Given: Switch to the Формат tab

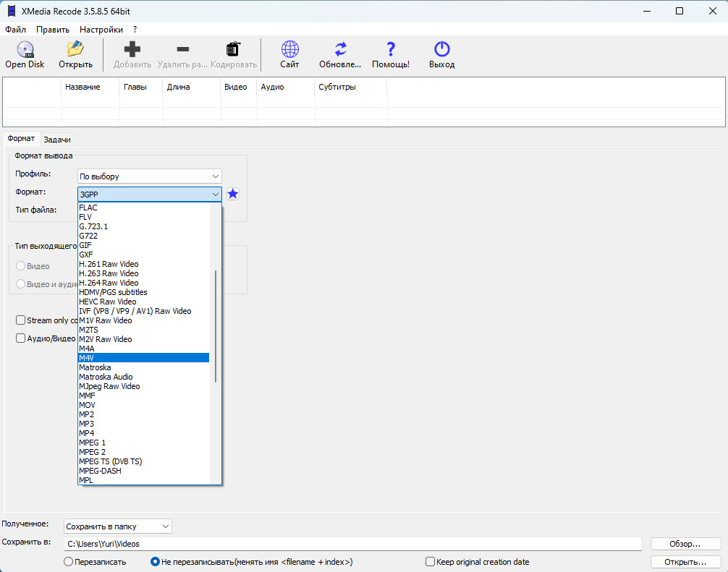Looking at the screenshot, I should pos(21,139).
